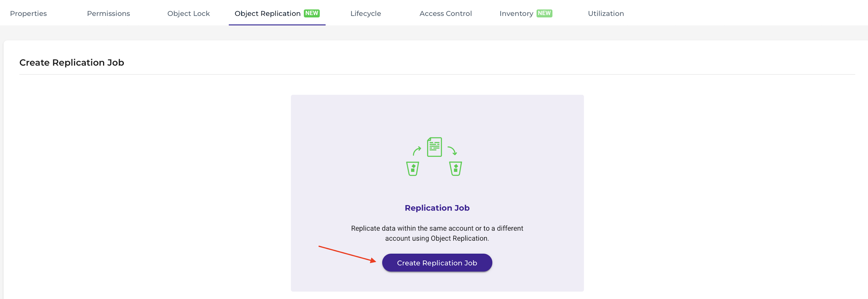Click the left green bucket icon
Viewport: 868px width, 299px height.
(x=413, y=169)
